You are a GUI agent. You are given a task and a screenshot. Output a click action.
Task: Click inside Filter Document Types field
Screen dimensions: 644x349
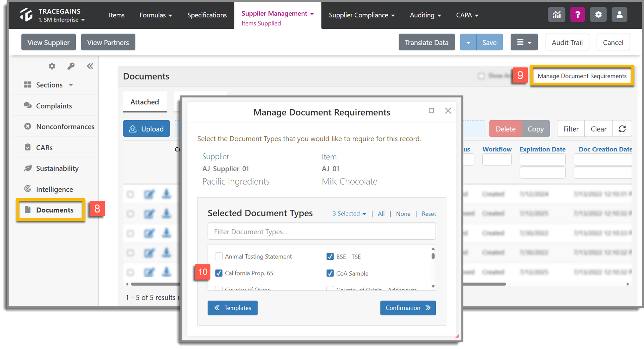tap(321, 232)
